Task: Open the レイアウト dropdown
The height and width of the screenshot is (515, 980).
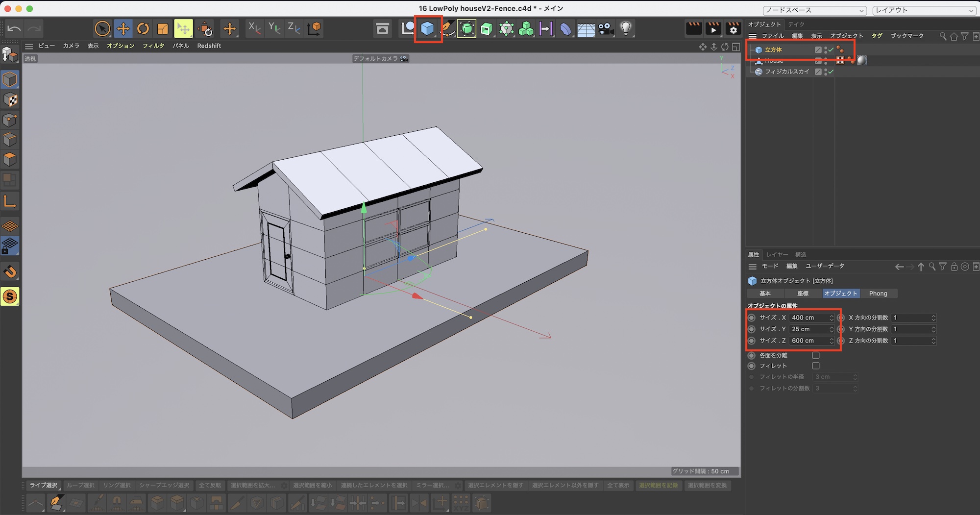Action: coord(924,10)
